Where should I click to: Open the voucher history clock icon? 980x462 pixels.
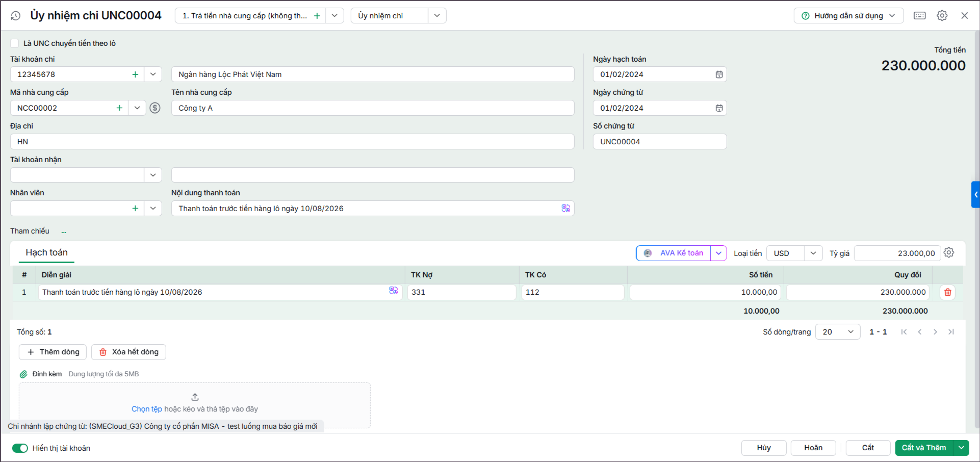tap(16, 16)
